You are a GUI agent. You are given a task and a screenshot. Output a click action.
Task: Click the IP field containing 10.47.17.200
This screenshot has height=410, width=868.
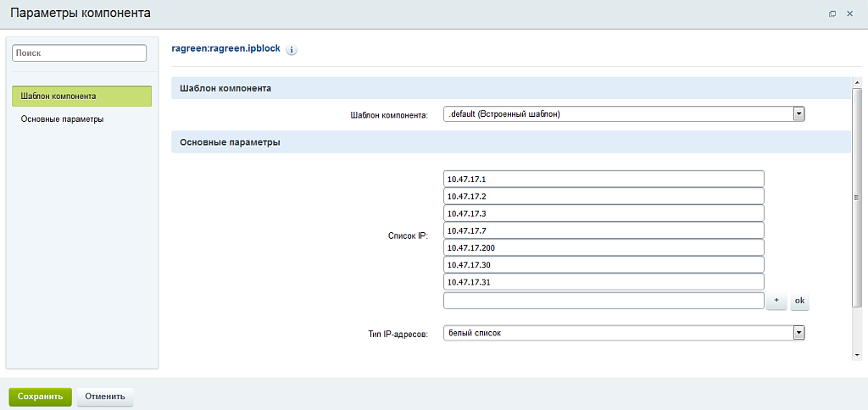[x=604, y=247]
